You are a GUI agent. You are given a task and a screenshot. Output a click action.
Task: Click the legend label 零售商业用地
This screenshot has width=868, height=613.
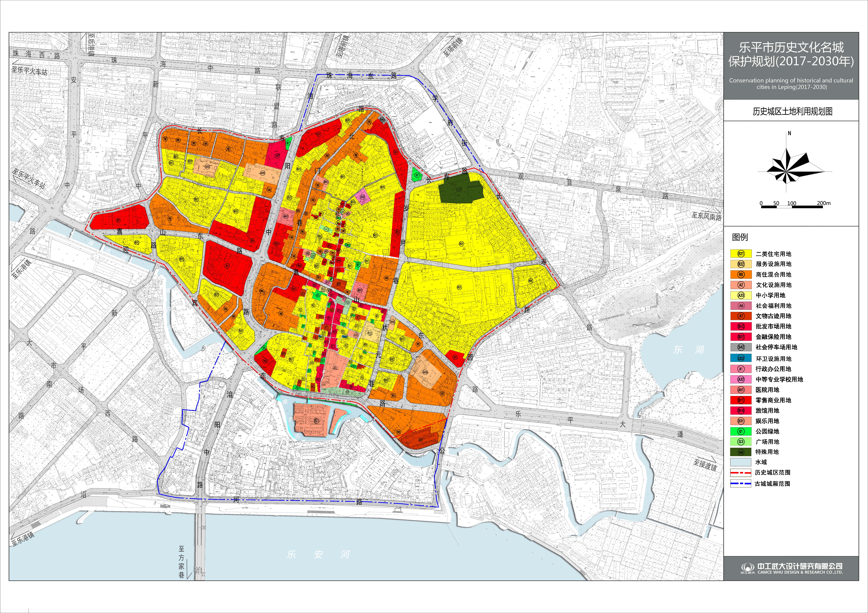coord(773,400)
